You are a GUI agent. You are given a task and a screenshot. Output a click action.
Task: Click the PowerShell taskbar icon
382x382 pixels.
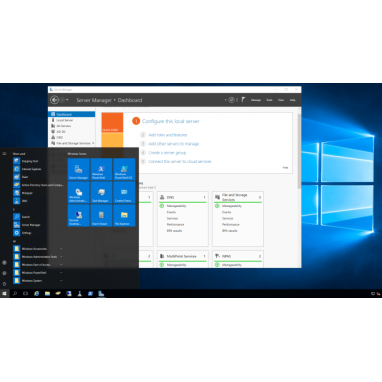pyautogui.click(x=90, y=293)
